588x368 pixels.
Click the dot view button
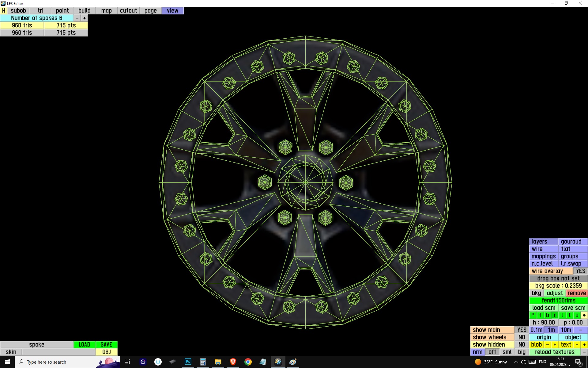click(584, 315)
